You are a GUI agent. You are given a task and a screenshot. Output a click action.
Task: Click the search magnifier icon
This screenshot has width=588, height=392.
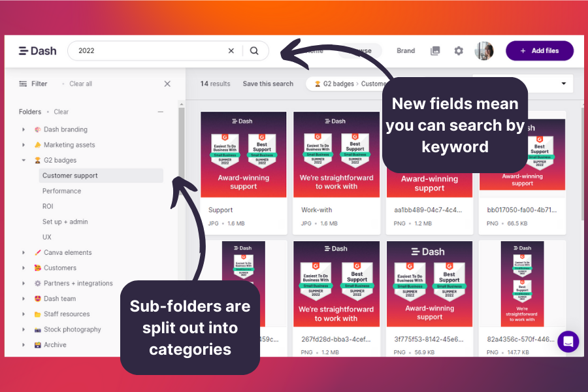click(x=254, y=51)
